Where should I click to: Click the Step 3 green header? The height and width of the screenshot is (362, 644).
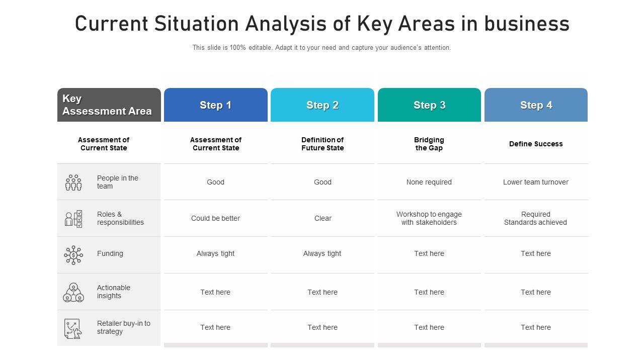(429, 105)
